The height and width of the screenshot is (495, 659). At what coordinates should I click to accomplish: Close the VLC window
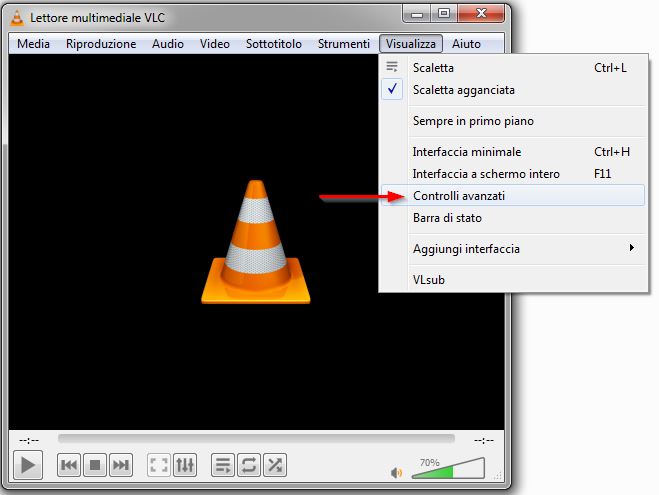coord(481,14)
